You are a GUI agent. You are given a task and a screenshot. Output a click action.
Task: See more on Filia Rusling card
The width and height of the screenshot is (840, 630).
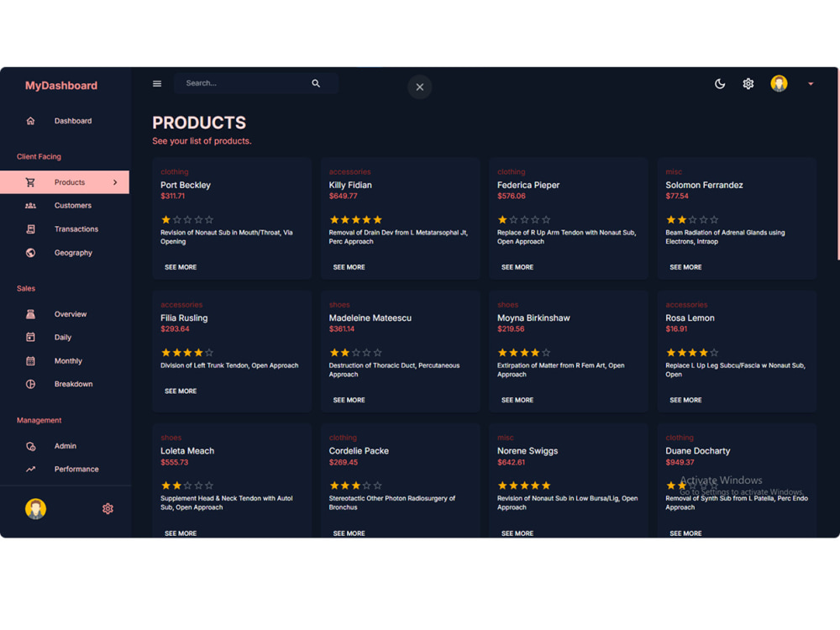(x=181, y=391)
